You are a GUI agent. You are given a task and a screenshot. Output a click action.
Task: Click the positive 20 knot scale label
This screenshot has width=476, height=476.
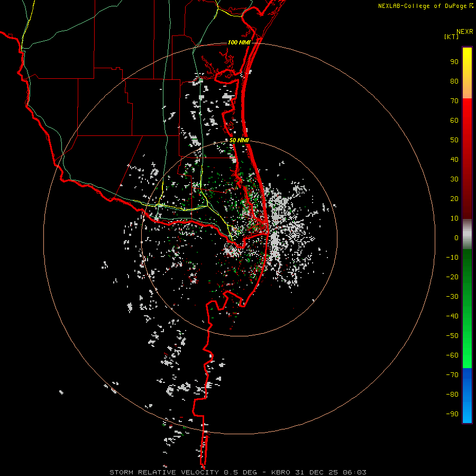click(454, 198)
